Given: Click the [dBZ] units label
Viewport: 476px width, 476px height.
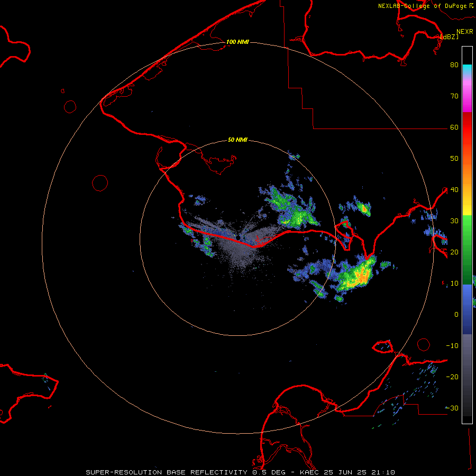Looking at the screenshot, I should 449,36.
